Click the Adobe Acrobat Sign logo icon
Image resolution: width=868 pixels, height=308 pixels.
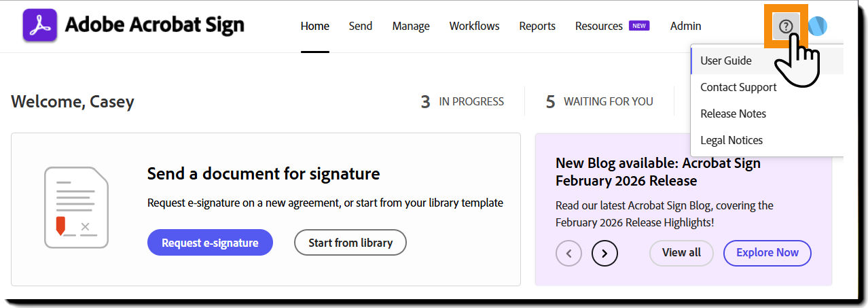tap(40, 26)
